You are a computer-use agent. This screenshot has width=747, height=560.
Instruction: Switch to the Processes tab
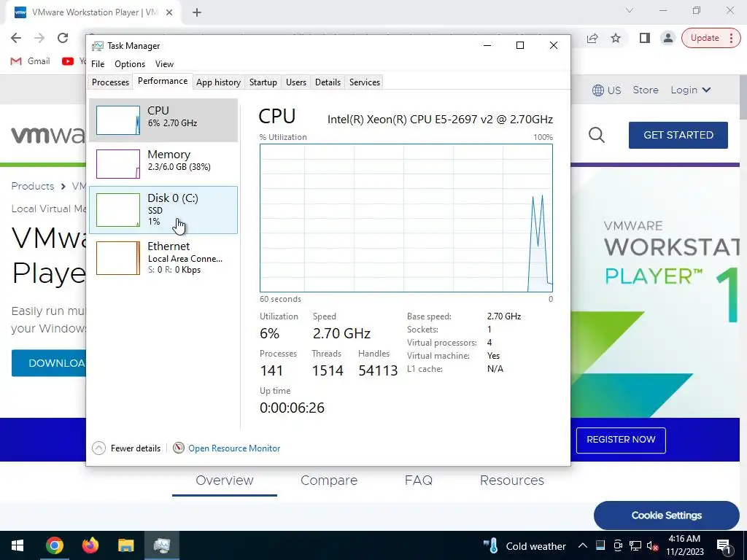click(111, 82)
